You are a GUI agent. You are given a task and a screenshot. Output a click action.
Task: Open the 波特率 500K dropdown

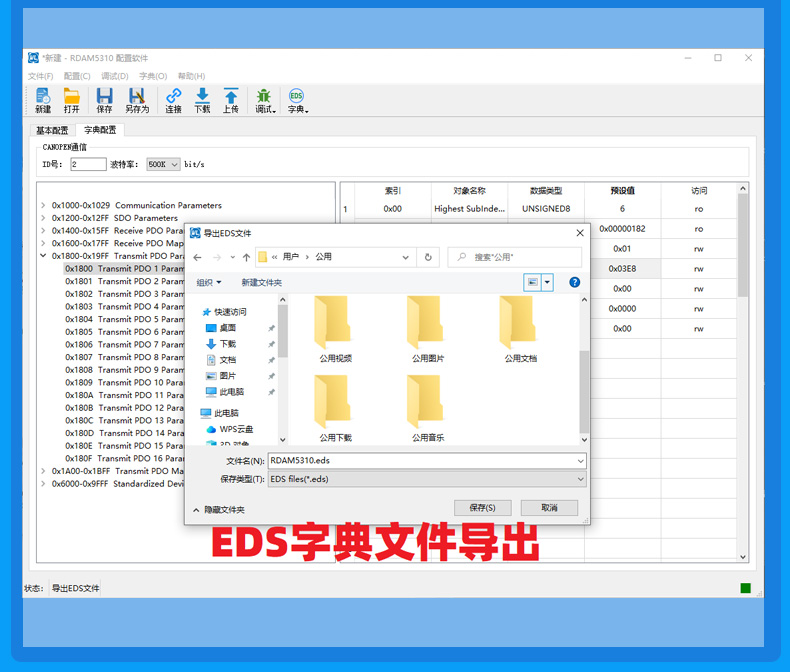(x=163, y=164)
